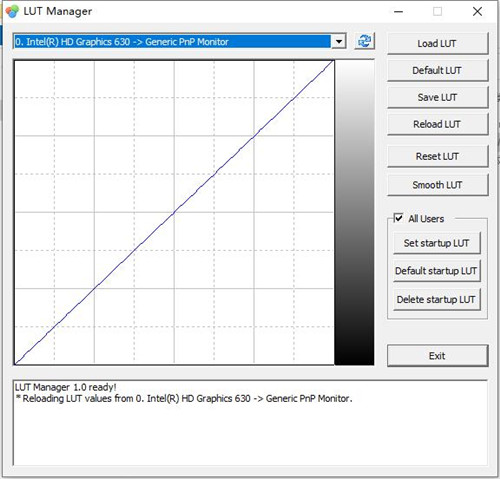Toggle the All Users checkbox
Viewport: 500px width, 479px height.
click(x=398, y=218)
